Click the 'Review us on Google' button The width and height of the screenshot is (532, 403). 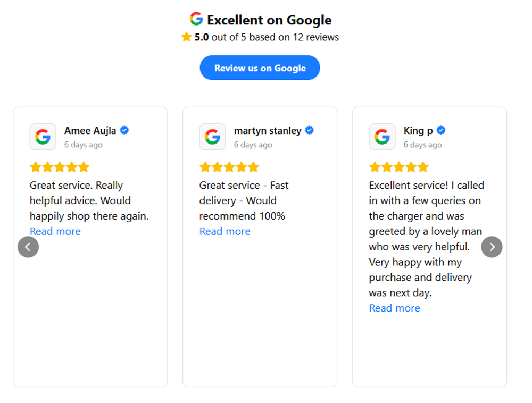[x=260, y=68]
